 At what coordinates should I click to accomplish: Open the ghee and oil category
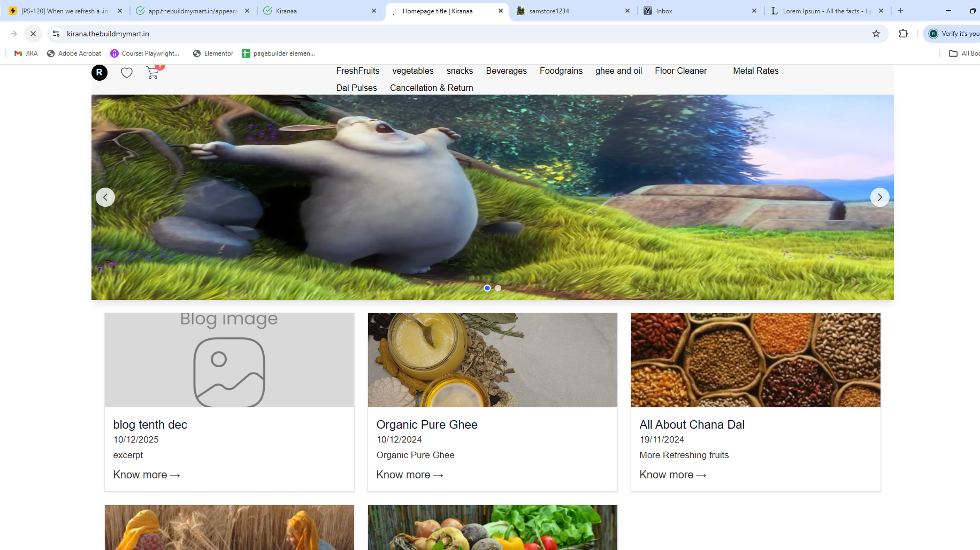pos(619,71)
